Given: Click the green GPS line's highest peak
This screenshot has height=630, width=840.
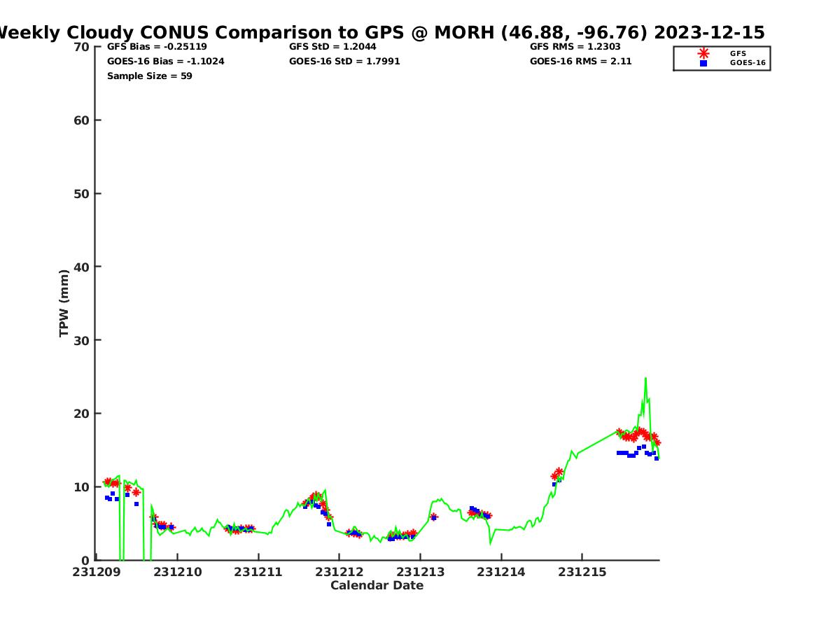Looking at the screenshot, I should [x=645, y=379].
